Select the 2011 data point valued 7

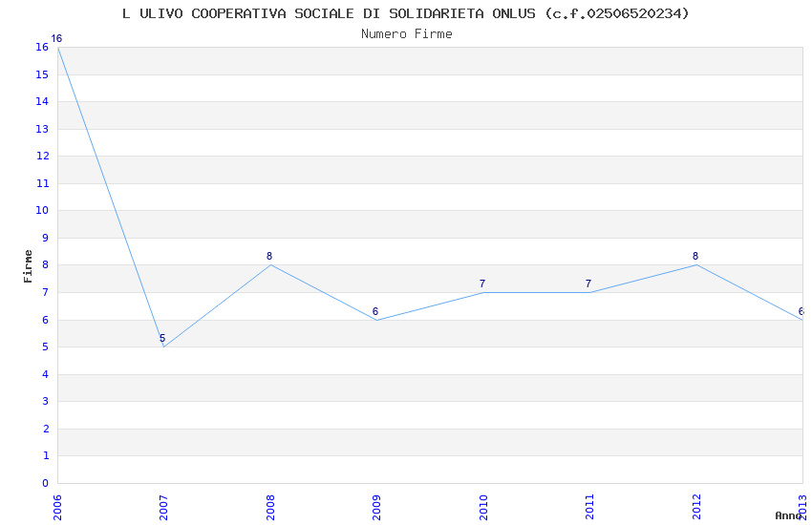click(x=589, y=292)
